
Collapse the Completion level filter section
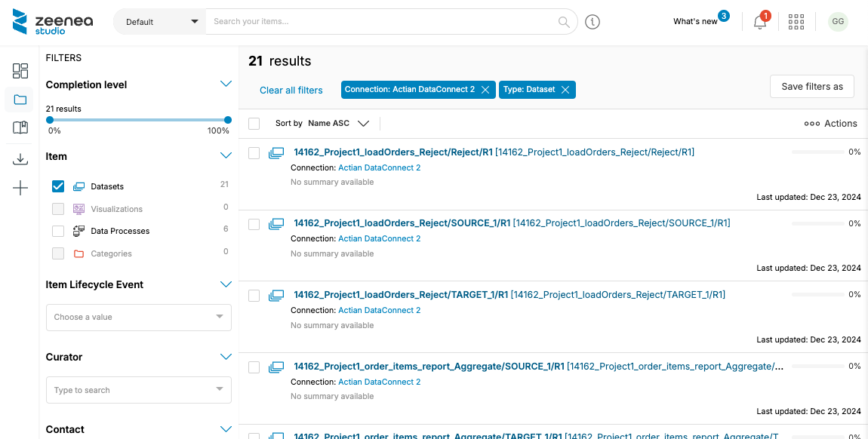[225, 84]
